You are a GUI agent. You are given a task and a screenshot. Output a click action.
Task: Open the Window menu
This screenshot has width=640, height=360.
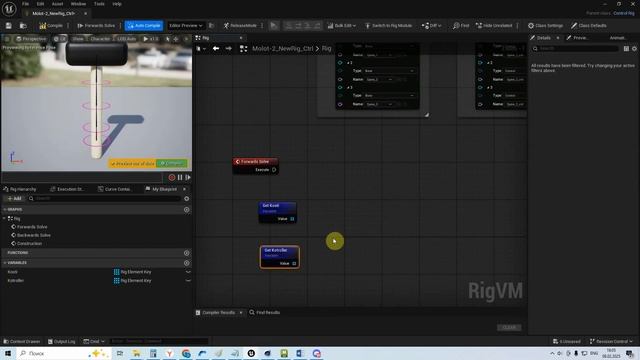coord(78,4)
